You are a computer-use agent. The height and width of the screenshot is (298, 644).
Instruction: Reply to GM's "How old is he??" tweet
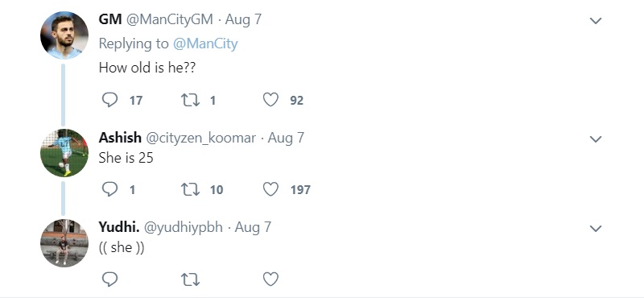(109, 100)
